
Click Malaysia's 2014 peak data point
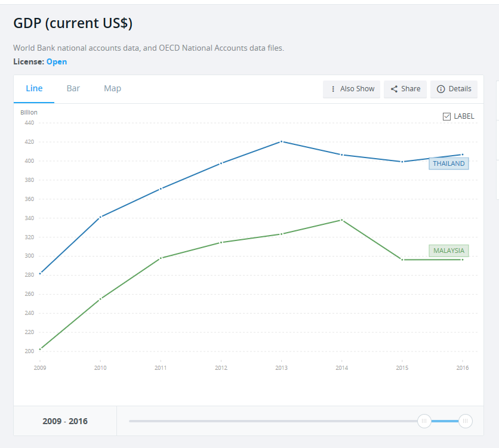click(341, 220)
